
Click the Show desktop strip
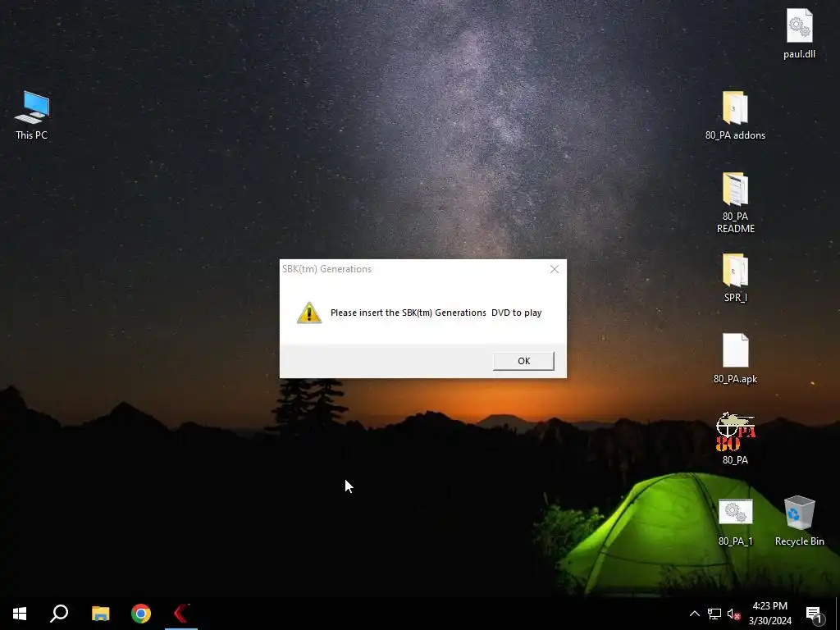point(838,614)
